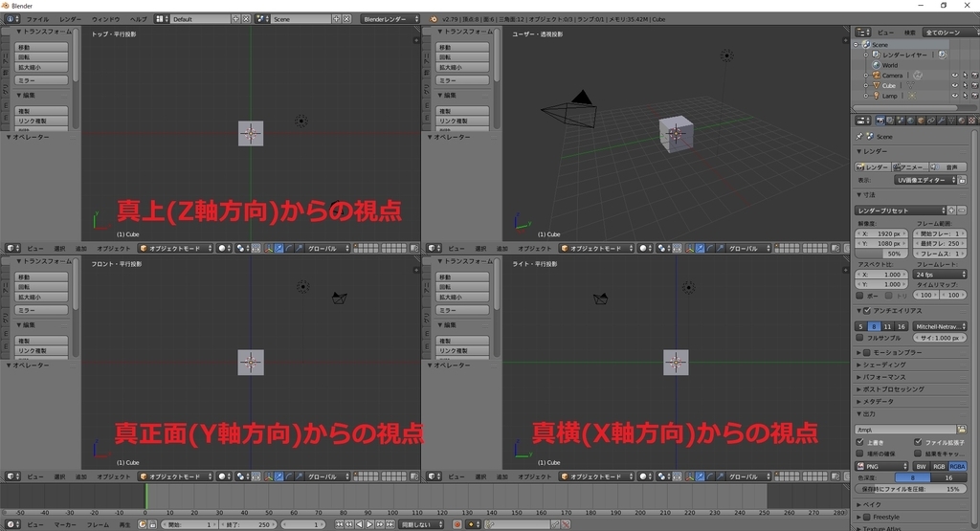Uncheck the 上書き checkbox
This screenshot has width=980, height=531.
(x=860, y=442)
